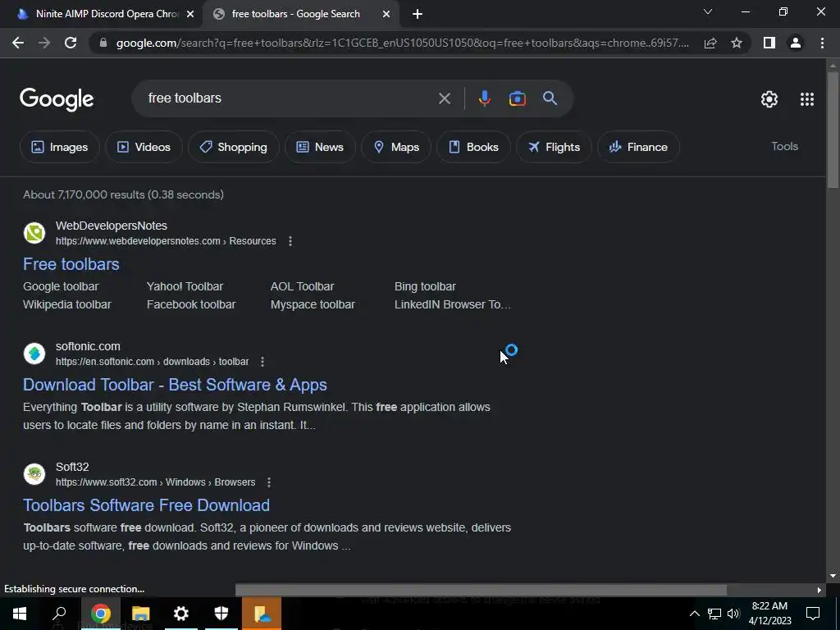Screen dimensions: 840x630
Task: Bookmark this page with the star
Action: tap(737, 43)
